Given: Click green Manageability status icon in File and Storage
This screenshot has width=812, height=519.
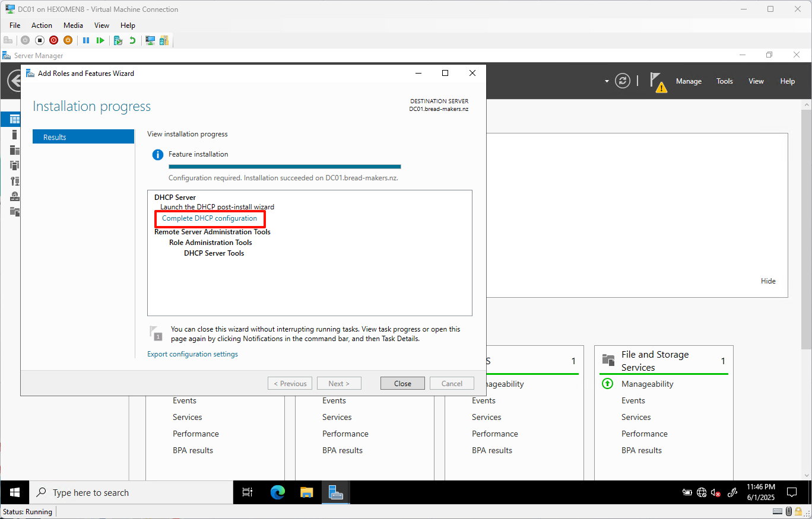Looking at the screenshot, I should (x=607, y=384).
